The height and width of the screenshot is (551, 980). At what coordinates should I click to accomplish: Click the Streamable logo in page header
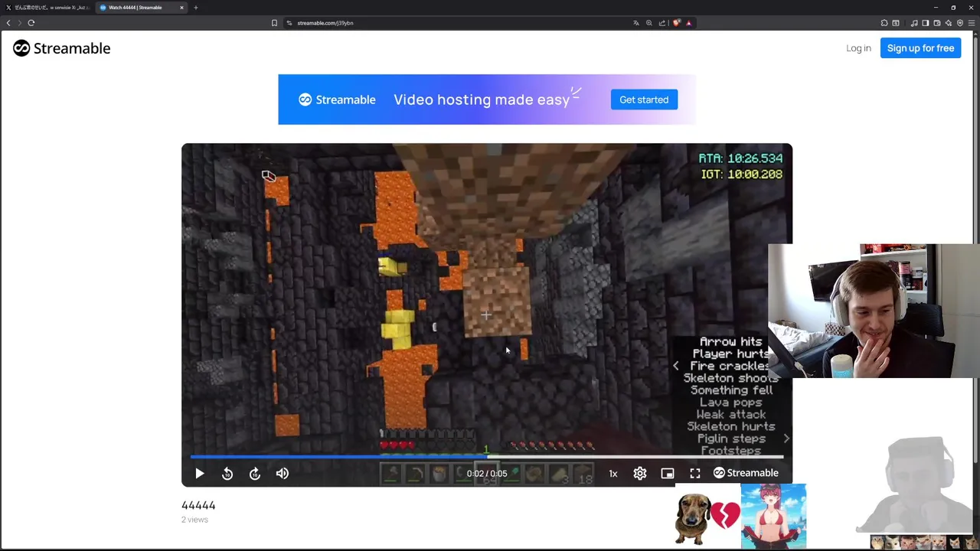(61, 48)
